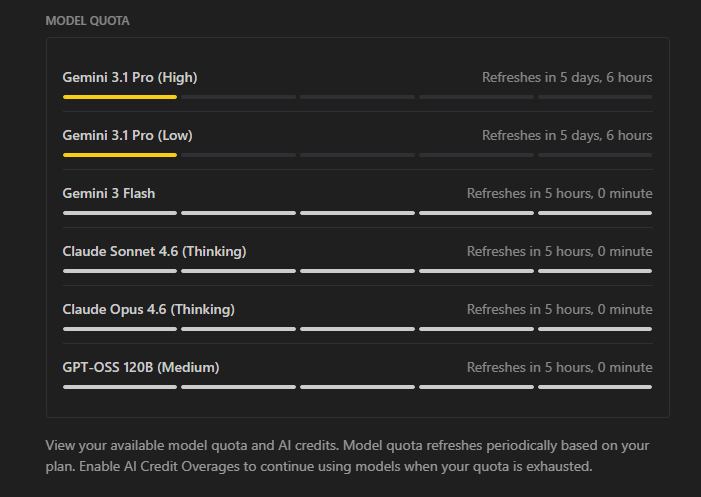The height and width of the screenshot is (497, 701).
Task: Select the Gemini 3.1 Pro (High) label
Action: [130, 77]
